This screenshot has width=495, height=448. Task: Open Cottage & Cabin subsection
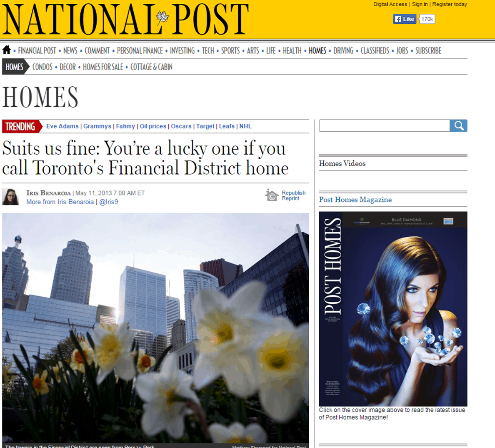coord(151,67)
